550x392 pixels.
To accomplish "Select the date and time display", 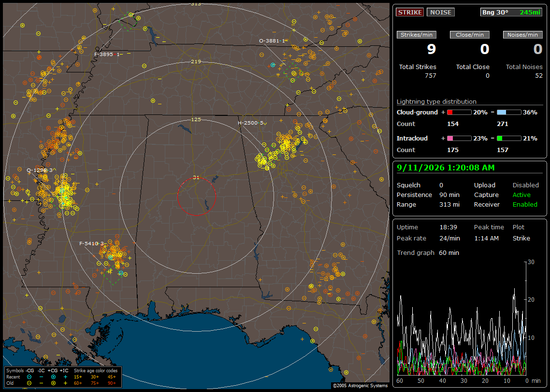I will point(446,168).
